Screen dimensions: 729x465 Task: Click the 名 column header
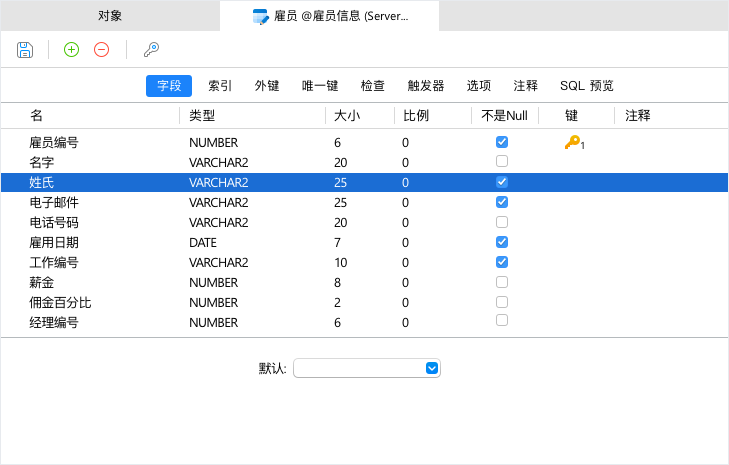(x=36, y=116)
